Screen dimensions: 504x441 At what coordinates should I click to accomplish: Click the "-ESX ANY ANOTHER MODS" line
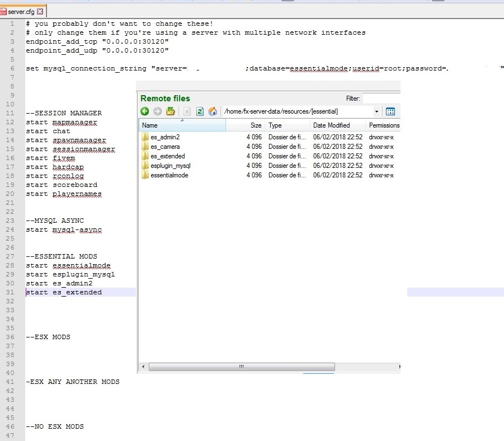tap(73, 382)
